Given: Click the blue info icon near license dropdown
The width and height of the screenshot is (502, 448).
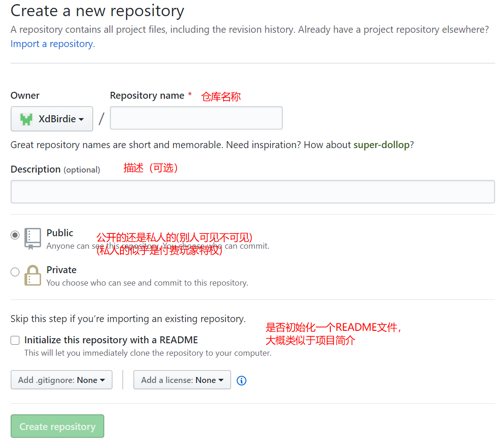Looking at the screenshot, I should click(241, 380).
